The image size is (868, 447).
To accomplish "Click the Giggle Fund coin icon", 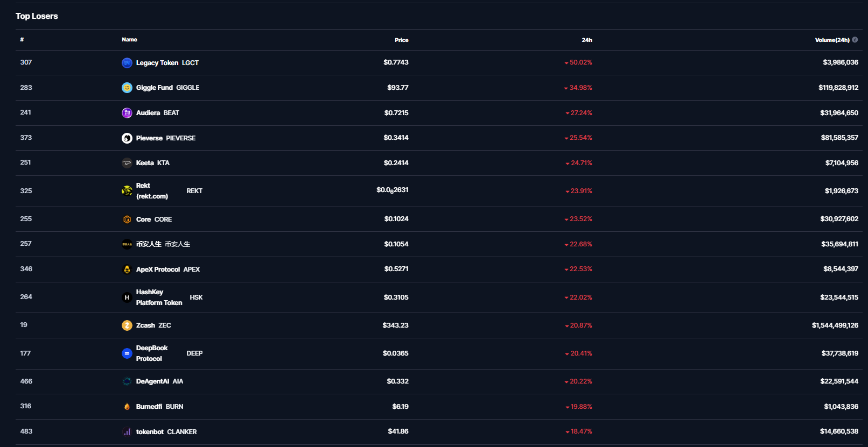I will (x=127, y=88).
